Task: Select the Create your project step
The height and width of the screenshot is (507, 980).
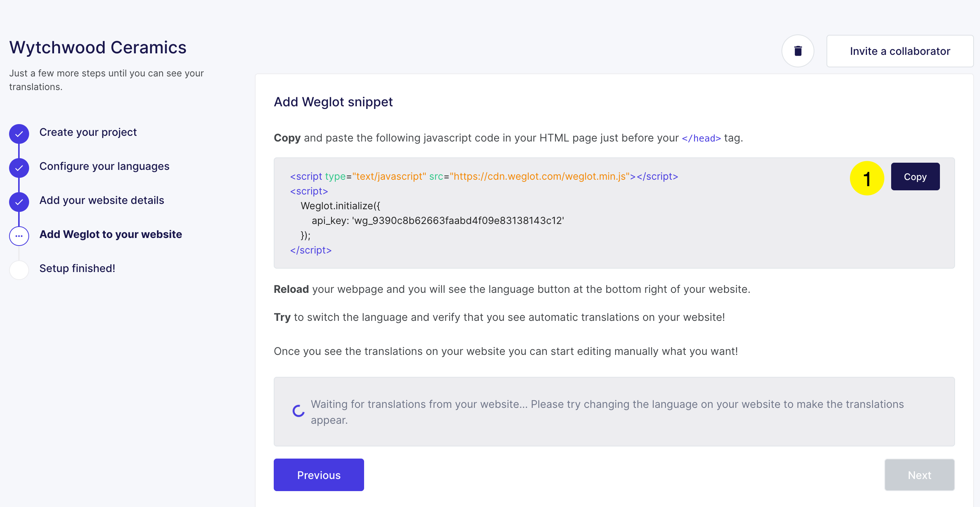Action: [88, 132]
